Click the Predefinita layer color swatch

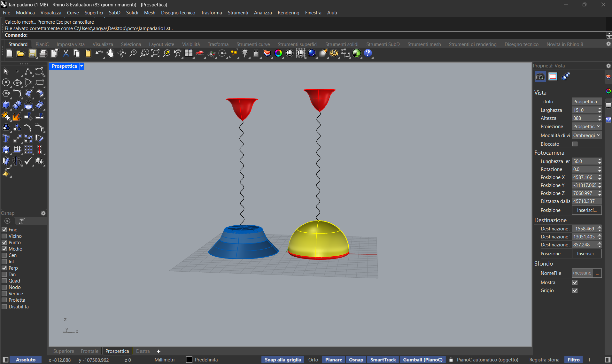click(189, 360)
